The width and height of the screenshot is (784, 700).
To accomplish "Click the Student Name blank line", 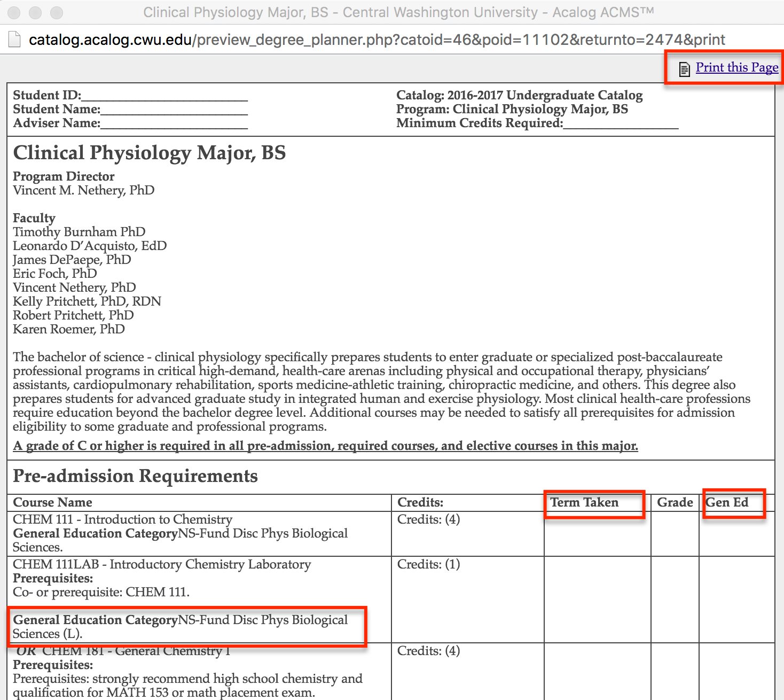I will point(174,110).
